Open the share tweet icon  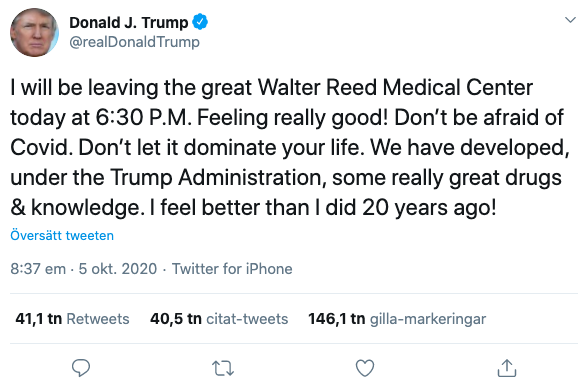pyautogui.click(x=507, y=368)
